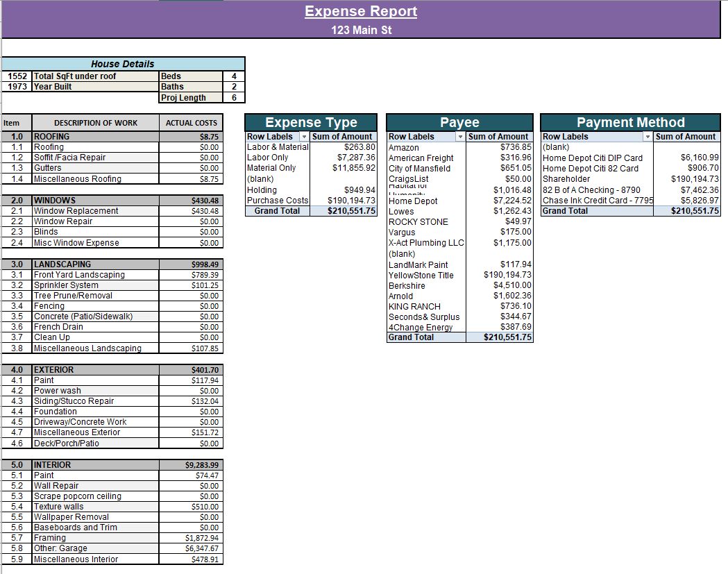Image resolution: width=728 pixels, height=574 pixels.
Task: Click the Other: Garage line item
Action: (x=95, y=549)
